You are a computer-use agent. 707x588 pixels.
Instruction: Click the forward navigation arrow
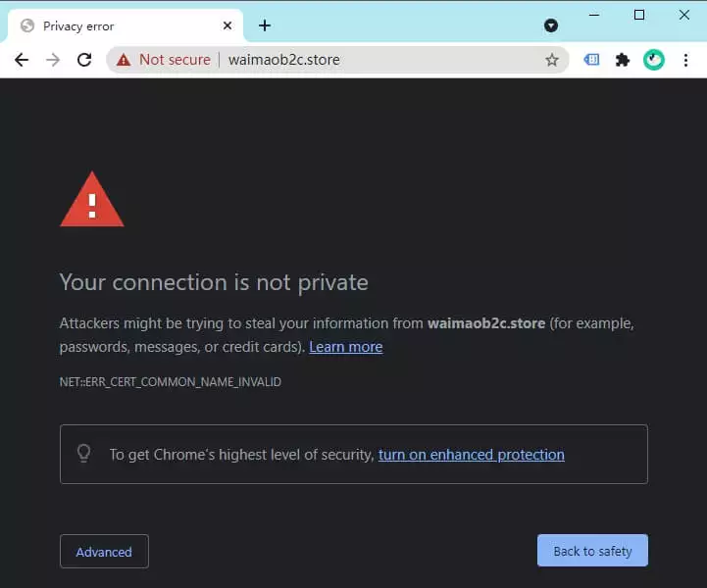pos(53,60)
